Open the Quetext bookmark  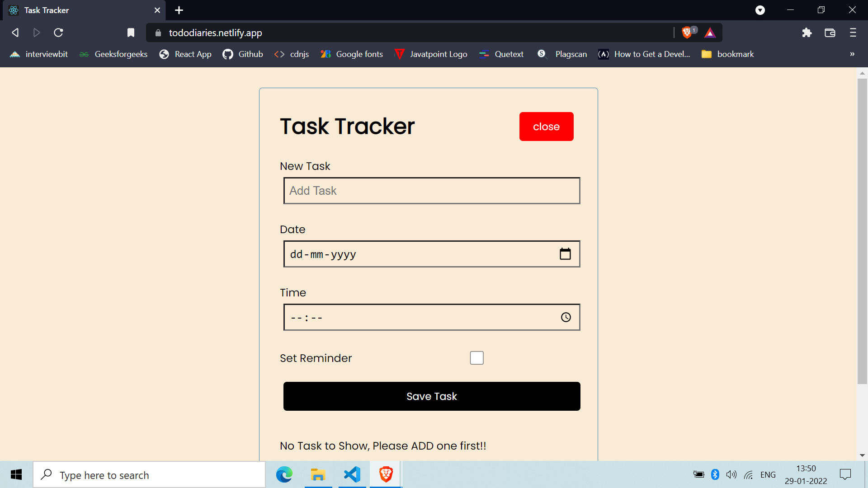[501, 54]
